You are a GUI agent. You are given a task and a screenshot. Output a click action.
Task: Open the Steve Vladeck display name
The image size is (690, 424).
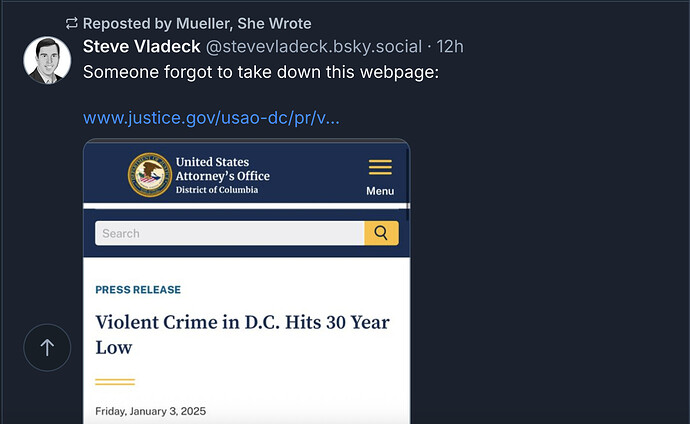tap(141, 47)
